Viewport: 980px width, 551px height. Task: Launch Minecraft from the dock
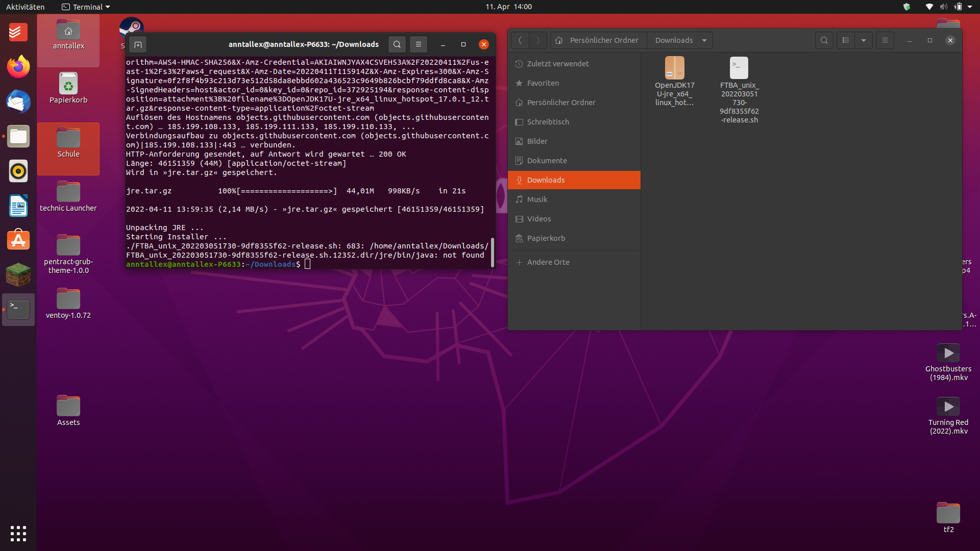coord(18,275)
